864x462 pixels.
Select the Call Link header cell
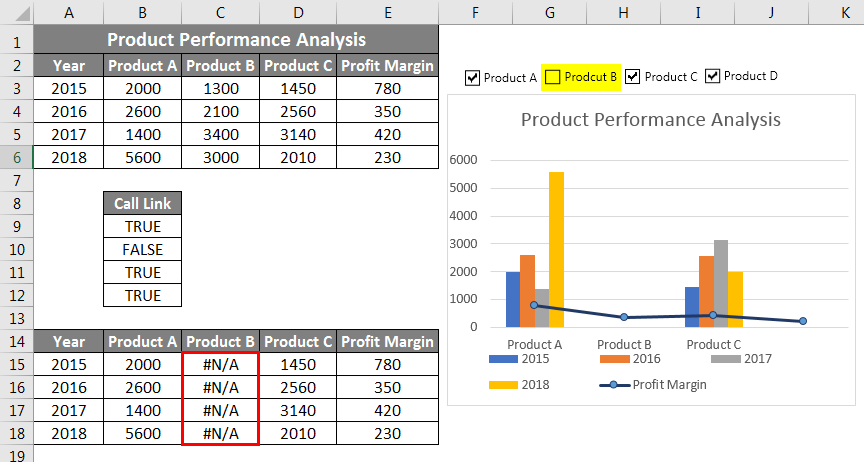click(142, 203)
